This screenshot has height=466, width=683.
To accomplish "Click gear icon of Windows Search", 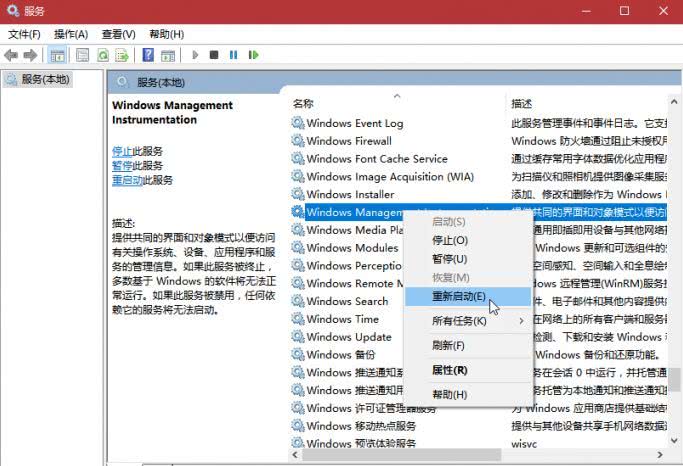I will coord(298,301).
